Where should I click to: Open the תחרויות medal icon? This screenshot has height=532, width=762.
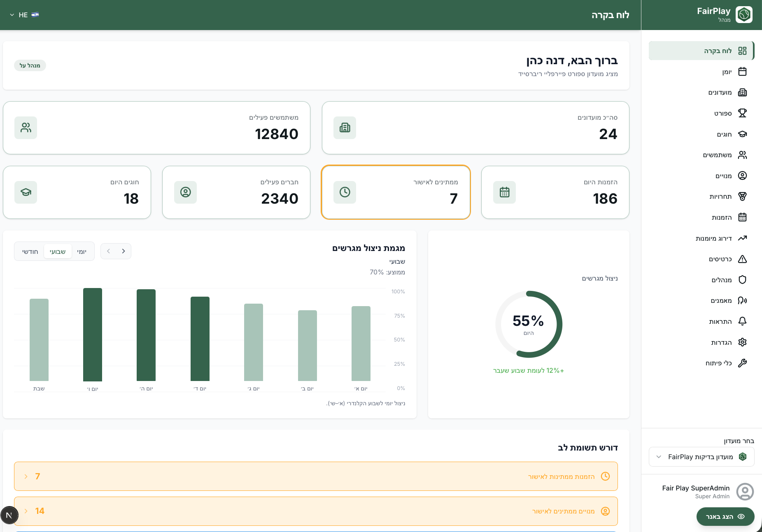coord(742,196)
